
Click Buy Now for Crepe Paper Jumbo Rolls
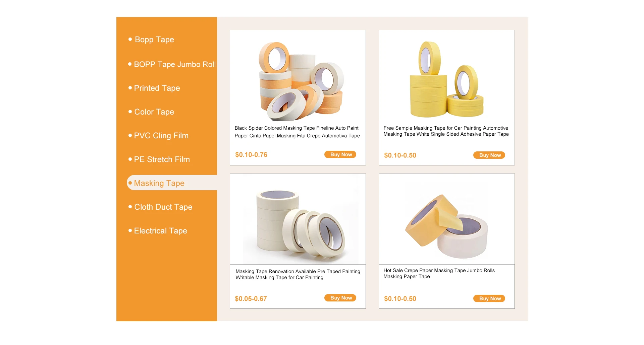489,298
